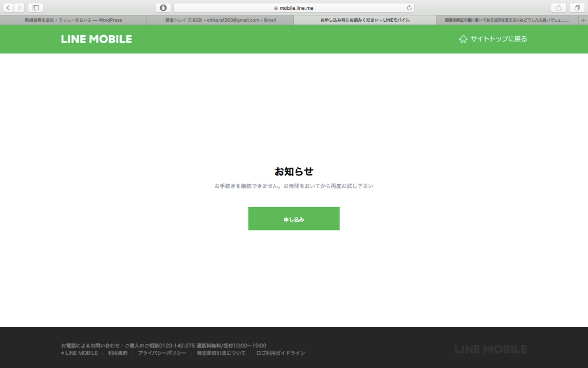This screenshot has height=368, width=588.
Task: Click the お手続きを継続できません error message
Action: (294, 186)
